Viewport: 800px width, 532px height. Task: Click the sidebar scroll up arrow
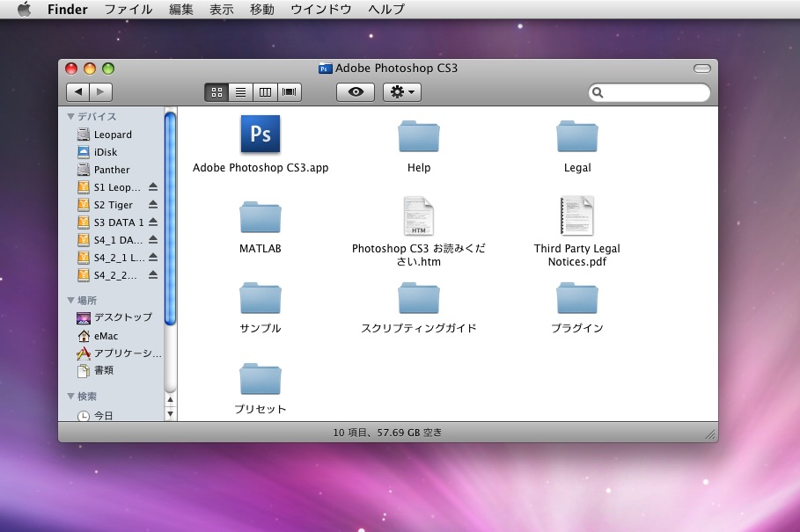click(171, 400)
